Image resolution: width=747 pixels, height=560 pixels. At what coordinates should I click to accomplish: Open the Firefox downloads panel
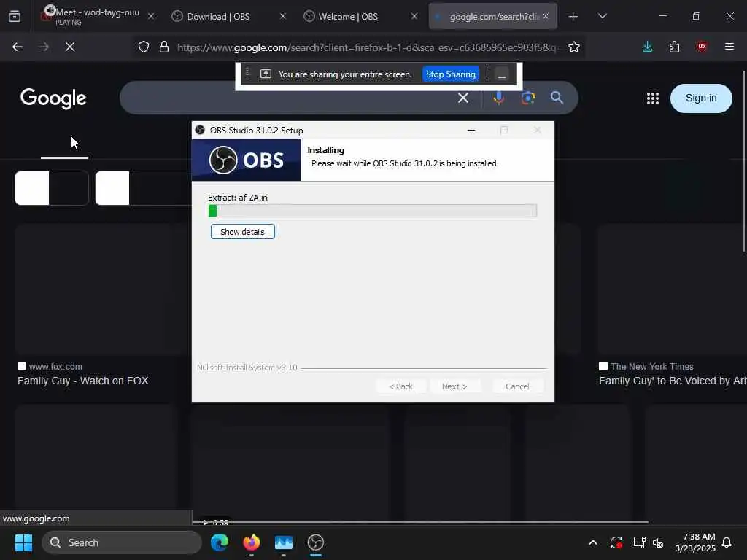648,47
